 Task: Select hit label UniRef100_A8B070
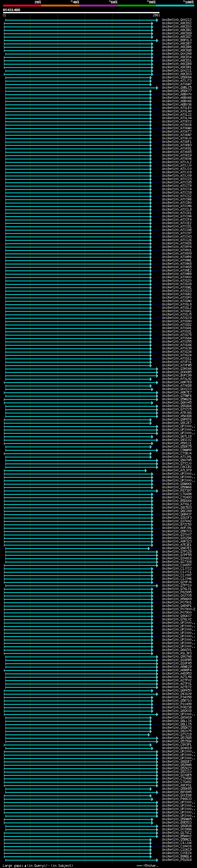click(177, 94)
